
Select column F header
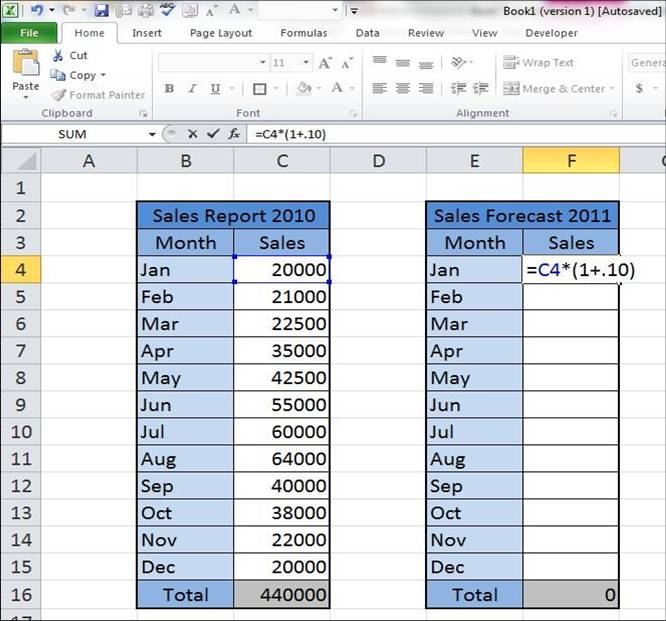point(571,161)
